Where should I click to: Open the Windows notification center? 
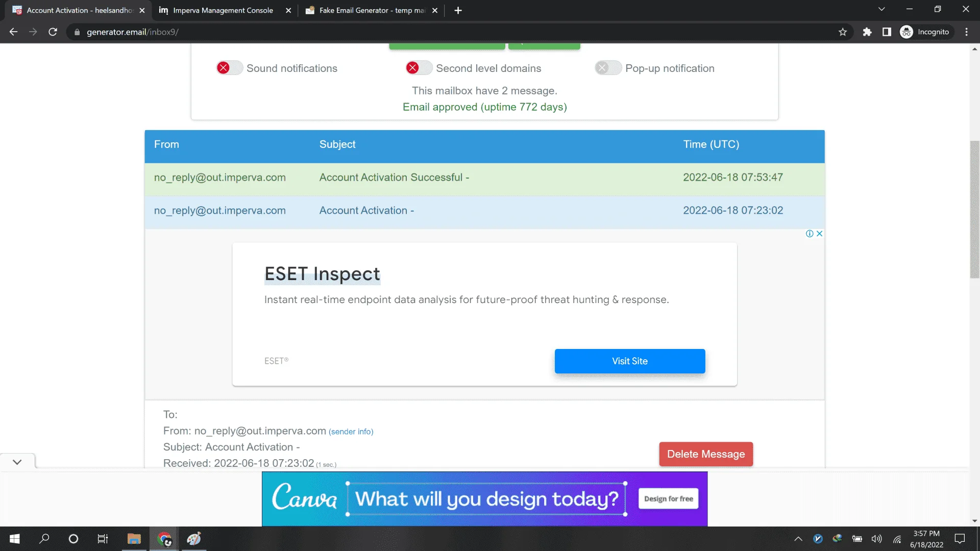click(960, 539)
